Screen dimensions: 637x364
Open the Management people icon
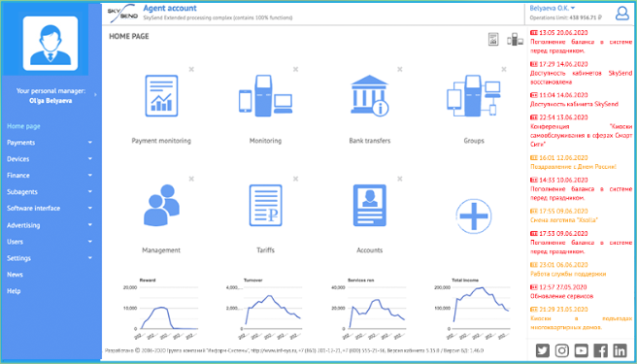click(x=161, y=205)
